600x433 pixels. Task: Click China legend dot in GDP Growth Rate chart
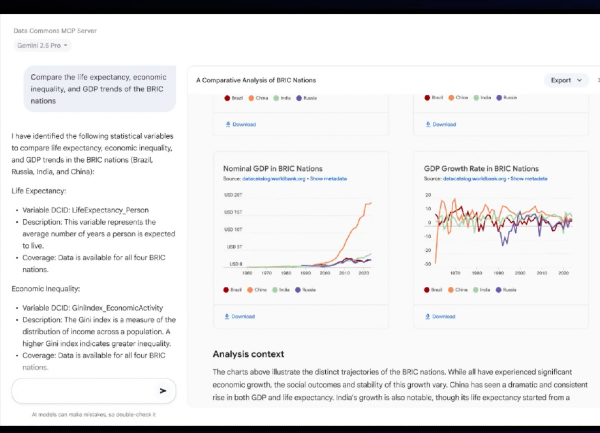click(451, 290)
